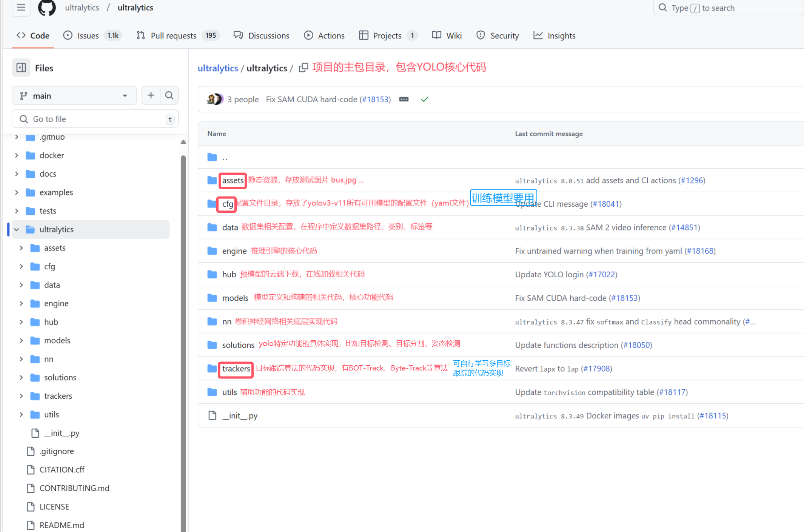
Task: View the green check status
Action: pyautogui.click(x=425, y=99)
